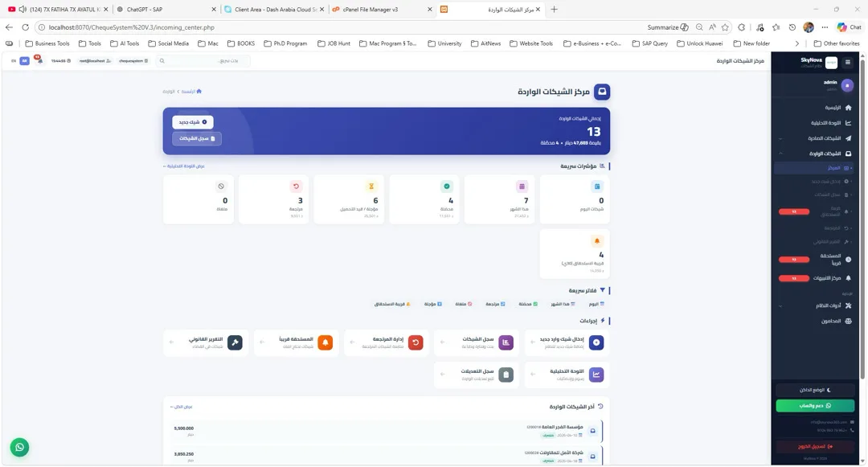Click the هذا الشهر stat card calendar icon
The width and height of the screenshot is (868, 467).
[x=522, y=186]
